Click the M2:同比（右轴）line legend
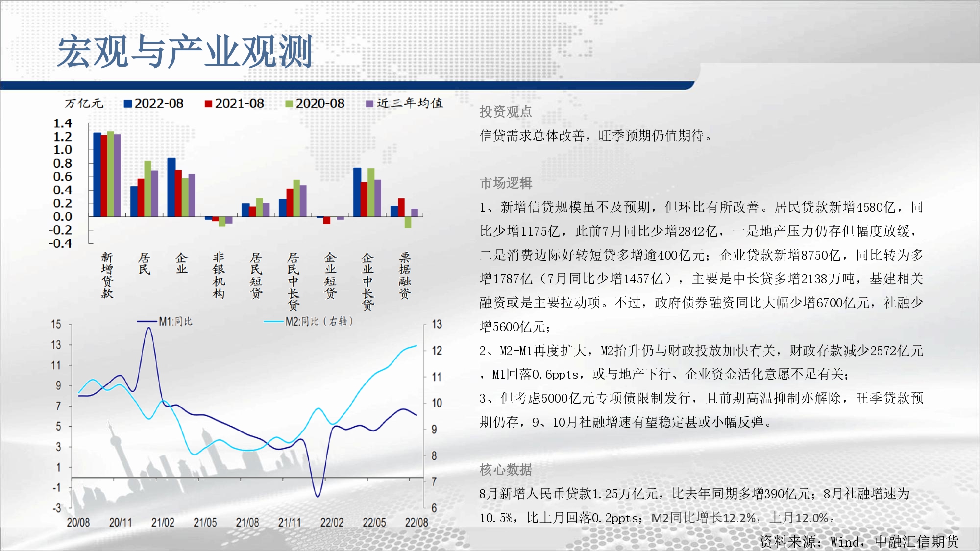Image resolution: width=980 pixels, height=551 pixels. pyautogui.click(x=309, y=321)
